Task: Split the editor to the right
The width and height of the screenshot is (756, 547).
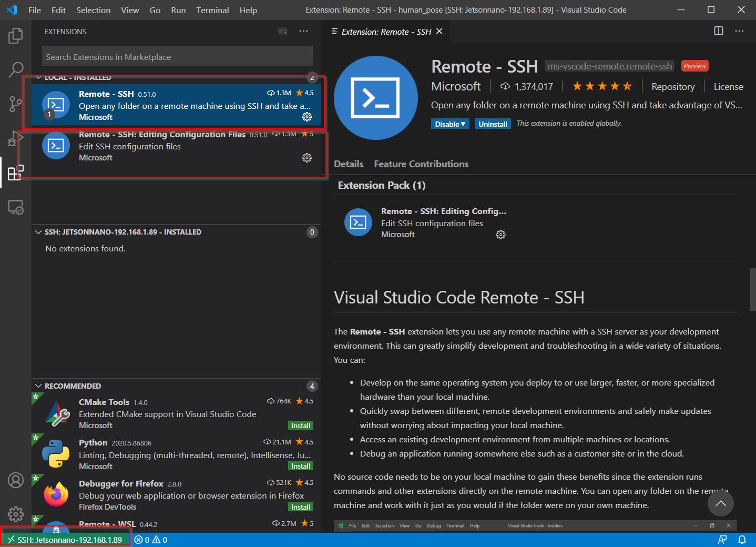Action: [x=719, y=31]
